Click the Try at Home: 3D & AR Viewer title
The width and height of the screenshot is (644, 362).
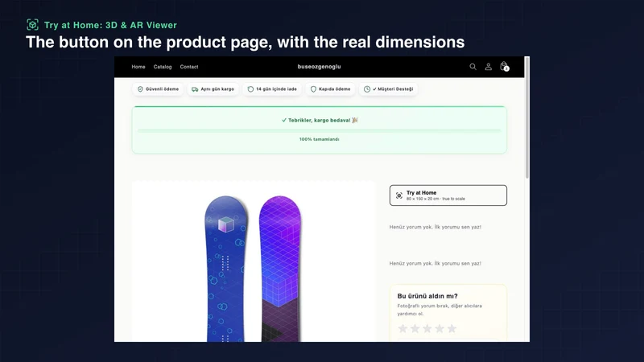(110, 25)
